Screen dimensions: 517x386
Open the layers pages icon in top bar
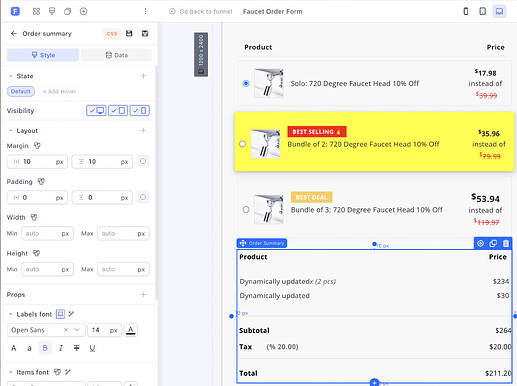(68, 11)
